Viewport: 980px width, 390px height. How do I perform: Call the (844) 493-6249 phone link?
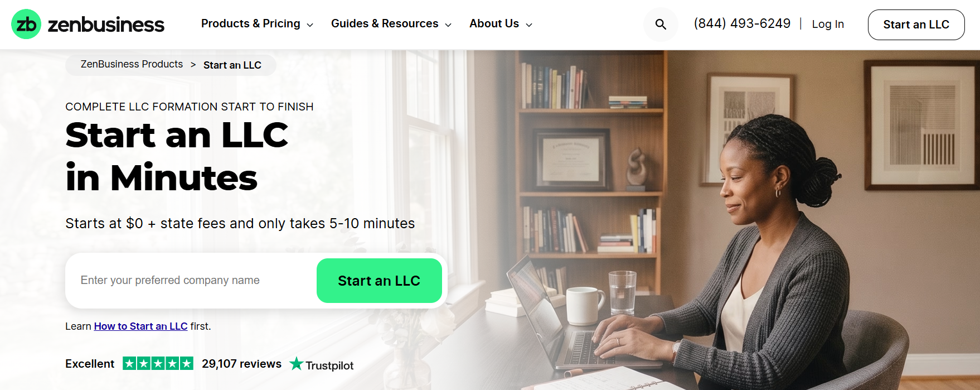point(742,23)
